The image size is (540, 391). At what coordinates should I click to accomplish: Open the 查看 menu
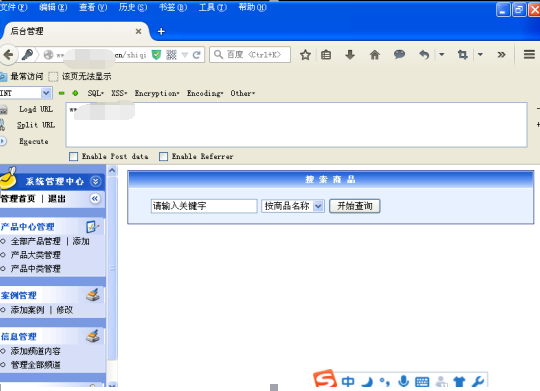93,7
